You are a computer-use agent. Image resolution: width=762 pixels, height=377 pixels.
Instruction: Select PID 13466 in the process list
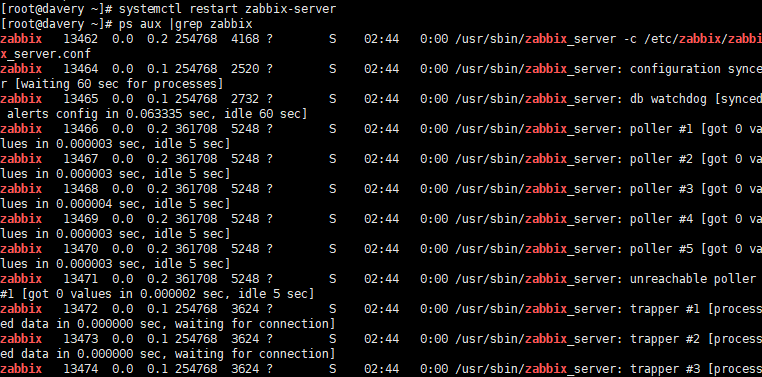click(x=81, y=129)
